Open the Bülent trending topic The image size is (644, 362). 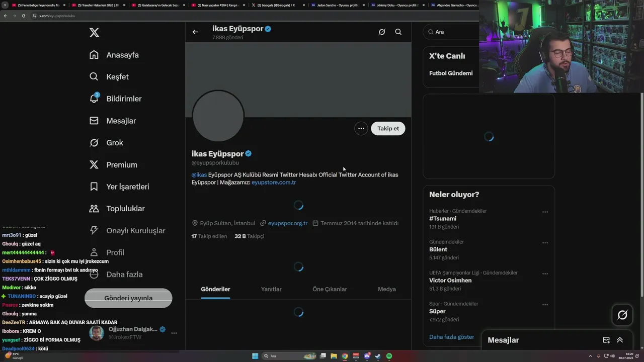(438, 249)
